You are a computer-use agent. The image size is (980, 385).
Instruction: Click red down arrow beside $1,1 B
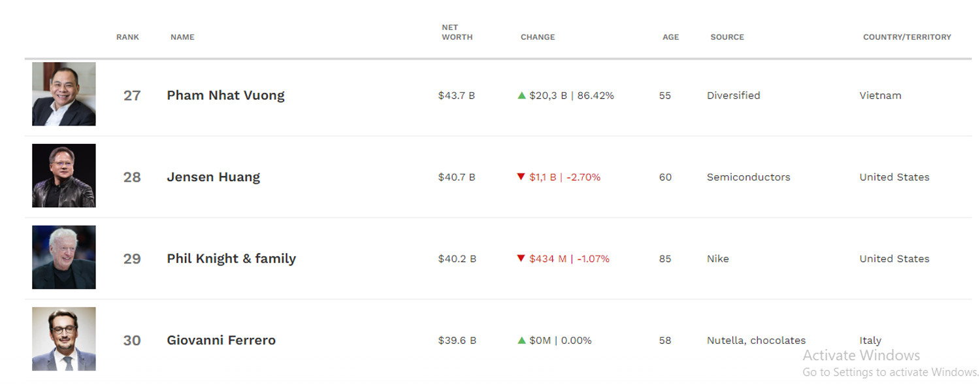pos(521,177)
